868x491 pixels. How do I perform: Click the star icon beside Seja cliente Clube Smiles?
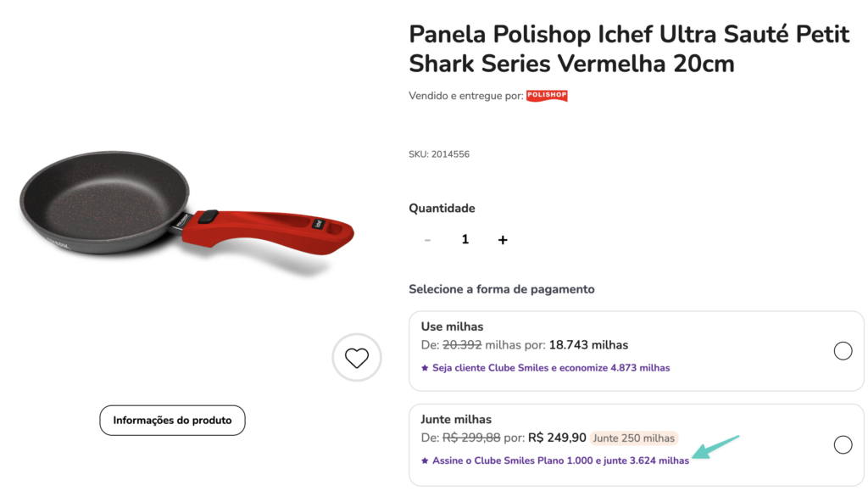pyautogui.click(x=425, y=368)
